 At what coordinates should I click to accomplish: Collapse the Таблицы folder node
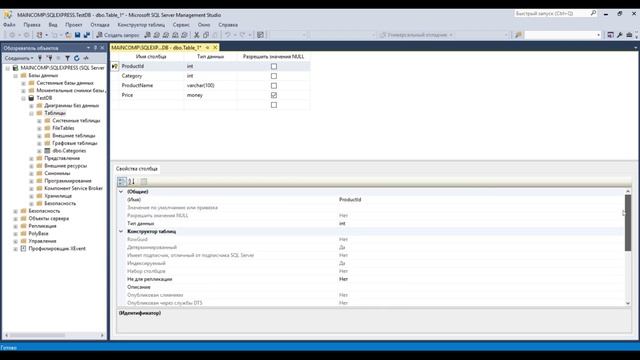[31, 113]
